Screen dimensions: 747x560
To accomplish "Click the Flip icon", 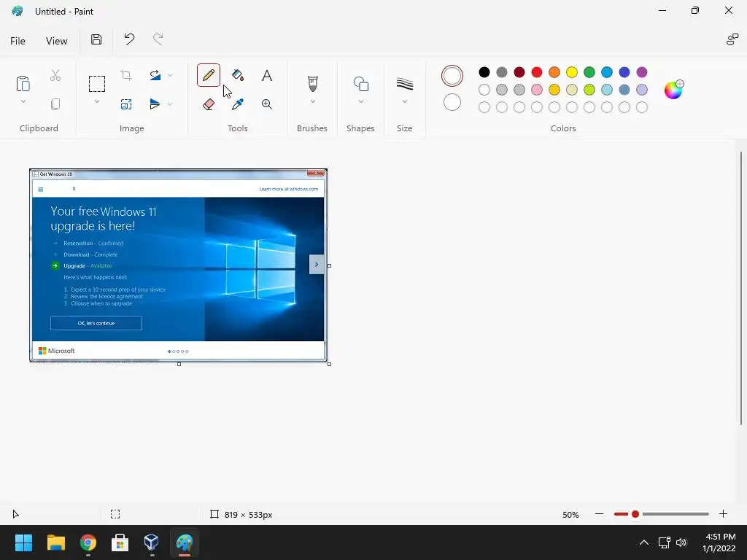I will coord(155,104).
